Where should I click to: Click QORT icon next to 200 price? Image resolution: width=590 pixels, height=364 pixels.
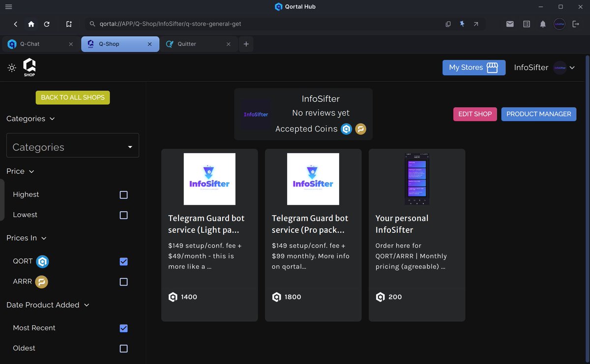coord(380,297)
